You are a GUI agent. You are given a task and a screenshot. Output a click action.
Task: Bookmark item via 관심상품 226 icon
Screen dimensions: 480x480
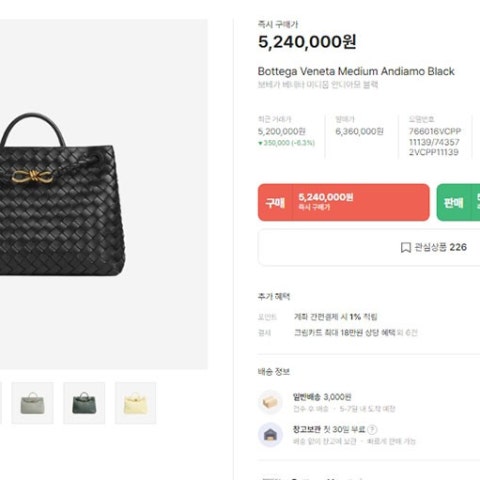405,247
